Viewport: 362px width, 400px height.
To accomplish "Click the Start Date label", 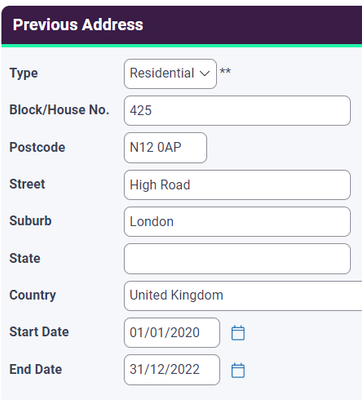I will point(39,332).
